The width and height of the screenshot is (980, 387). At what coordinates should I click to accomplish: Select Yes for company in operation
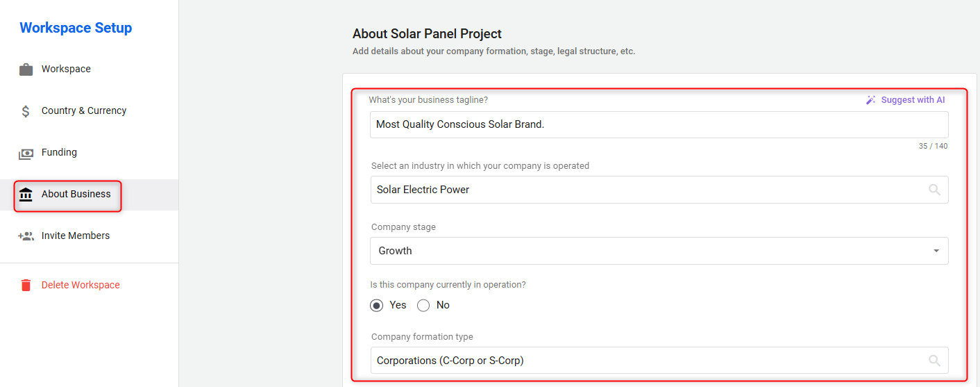(377, 305)
